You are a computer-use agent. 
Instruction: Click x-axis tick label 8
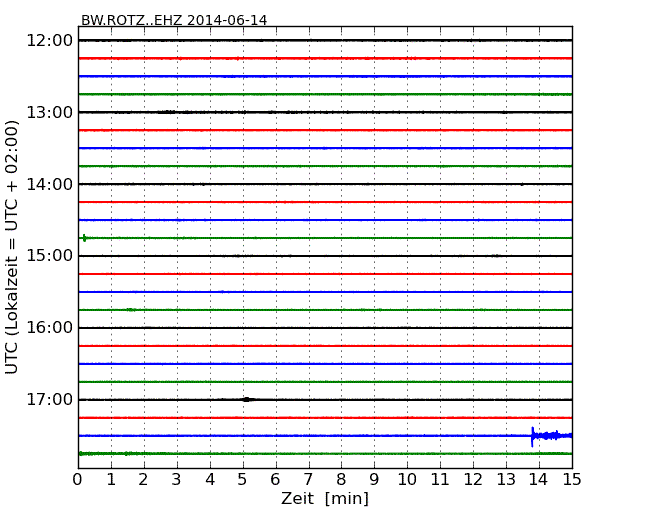[x=341, y=480]
